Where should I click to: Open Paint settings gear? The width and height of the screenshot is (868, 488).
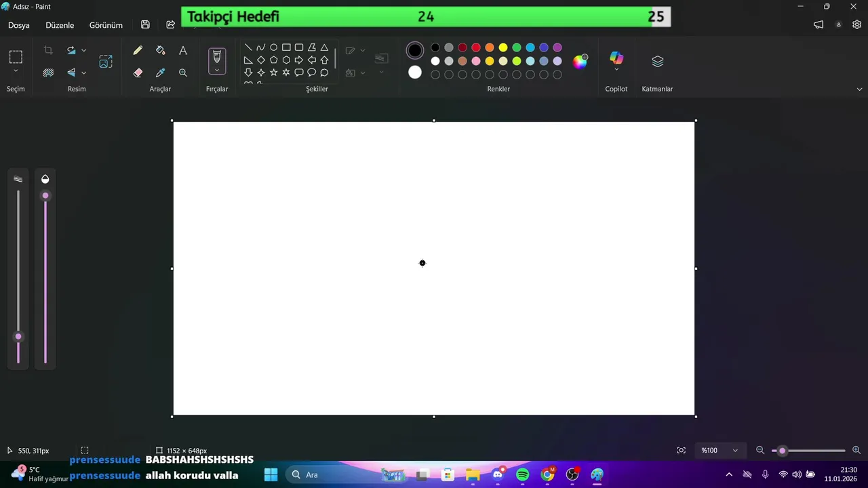tap(856, 25)
